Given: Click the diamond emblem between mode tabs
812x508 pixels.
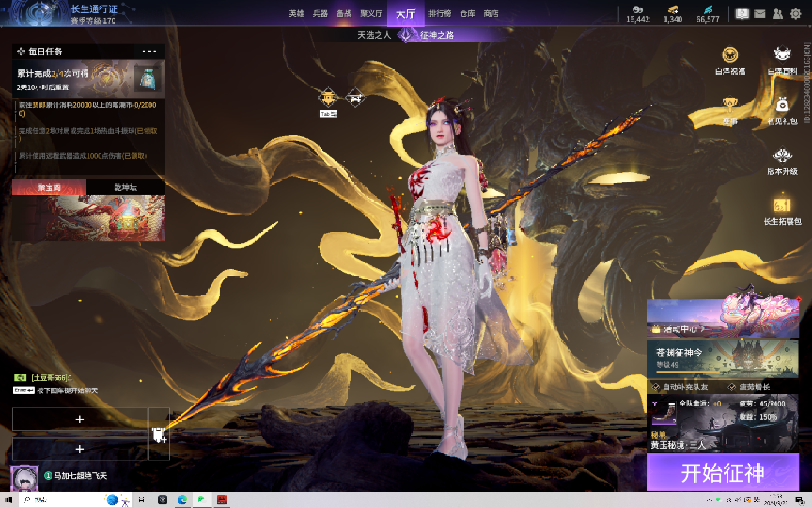Looking at the screenshot, I should click(x=406, y=35).
